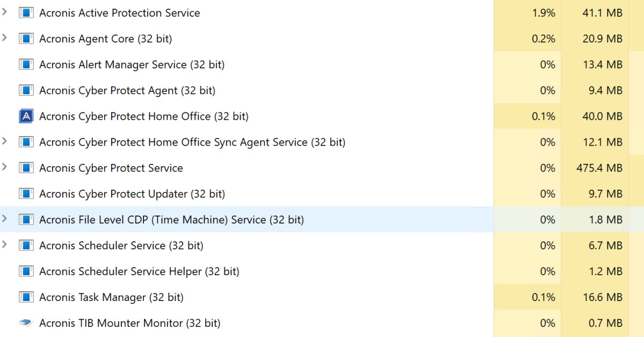Viewport: 644px width, 337px height.
Task: Click the Acronis Task Manager process icon
Action: (x=26, y=297)
